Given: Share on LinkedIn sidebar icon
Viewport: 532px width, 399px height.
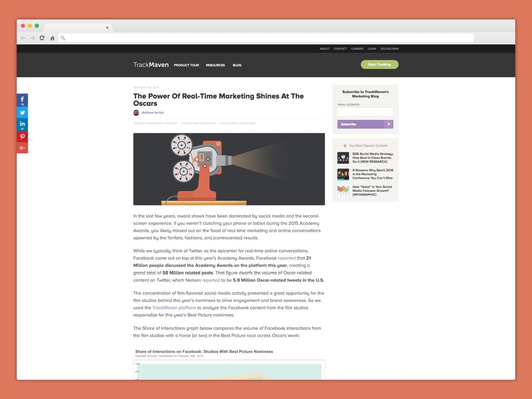Looking at the screenshot, I should tap(22, 125).
